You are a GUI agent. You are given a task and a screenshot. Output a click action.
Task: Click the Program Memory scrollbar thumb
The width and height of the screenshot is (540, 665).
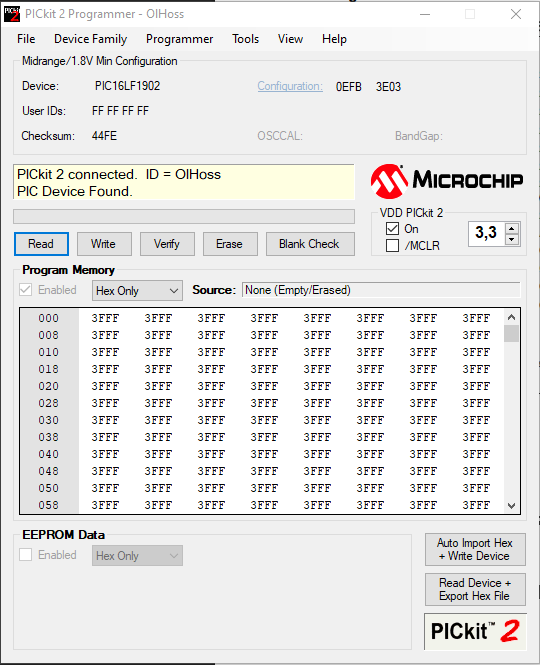(x=512, y=333)
